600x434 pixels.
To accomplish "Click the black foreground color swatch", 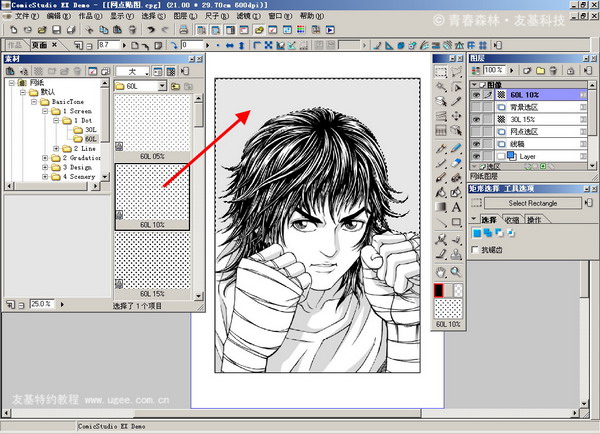I will (438, 290).
